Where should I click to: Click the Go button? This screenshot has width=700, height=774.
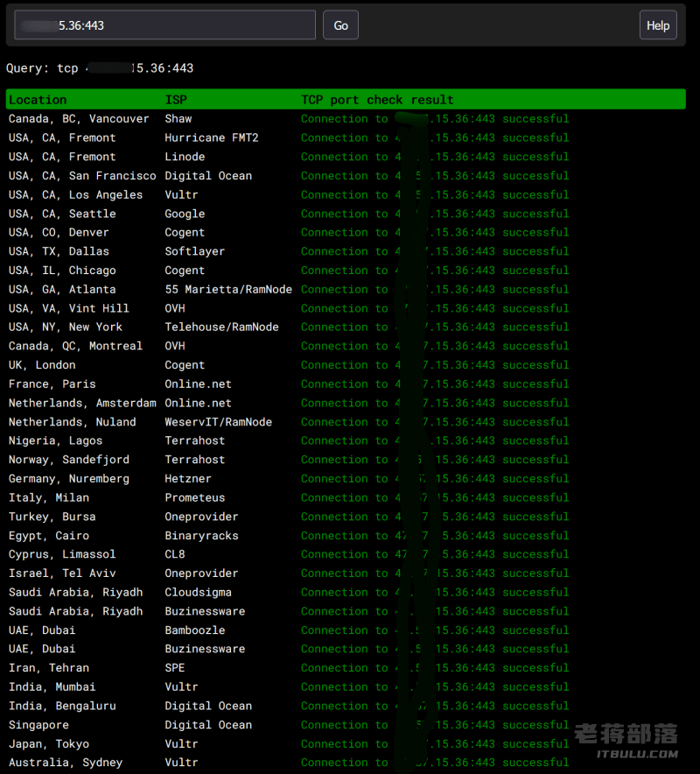(x=340, y=25)
